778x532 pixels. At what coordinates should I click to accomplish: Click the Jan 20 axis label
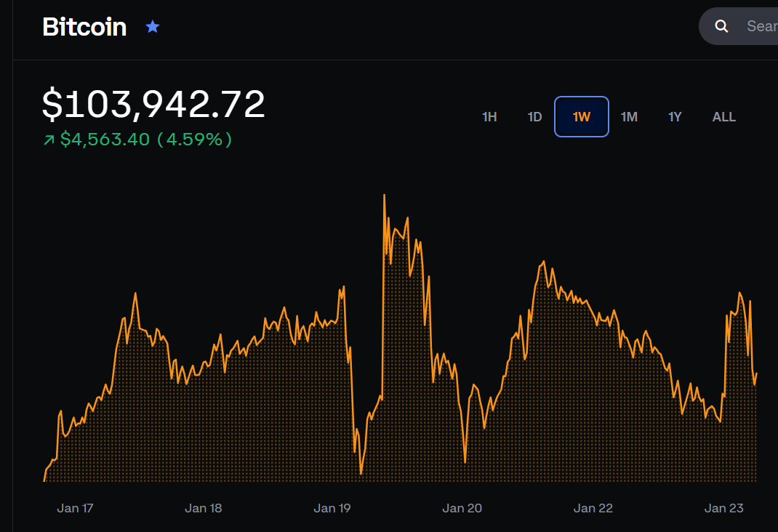462,508
